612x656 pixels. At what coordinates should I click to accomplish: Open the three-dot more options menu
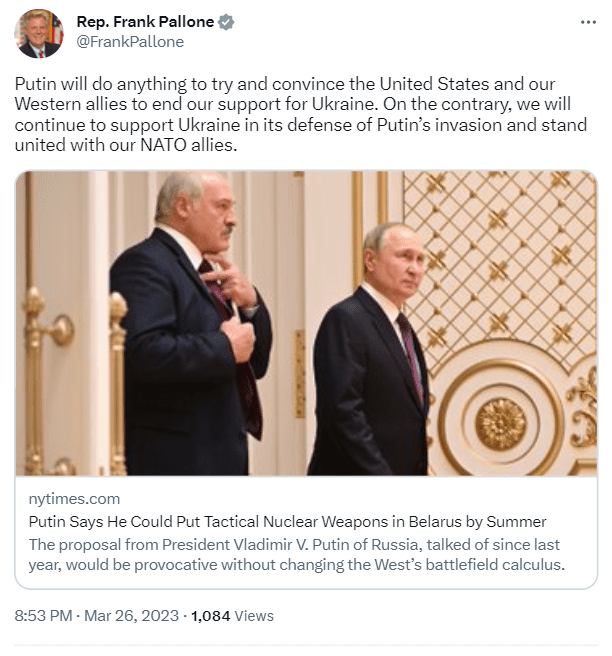[x=589, y=21]
